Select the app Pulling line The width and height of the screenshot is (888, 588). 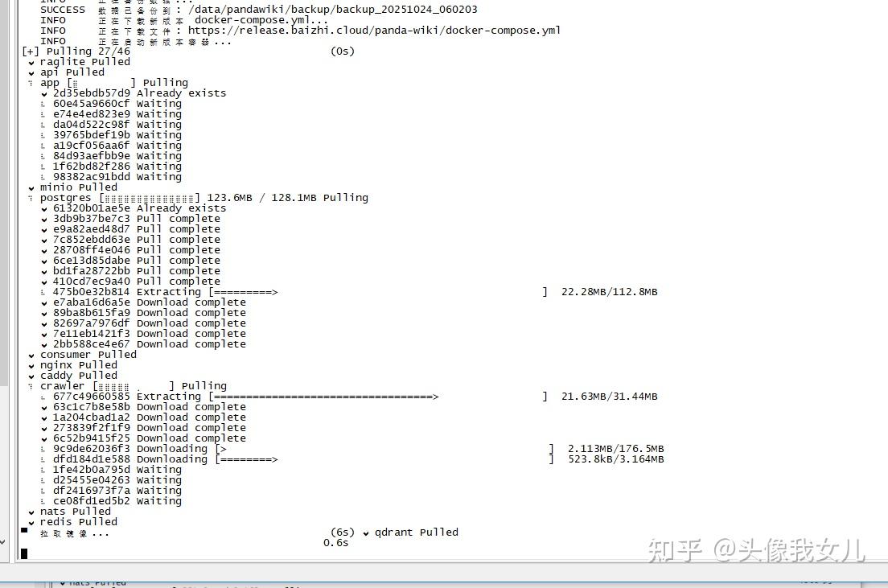pos(108,84)
